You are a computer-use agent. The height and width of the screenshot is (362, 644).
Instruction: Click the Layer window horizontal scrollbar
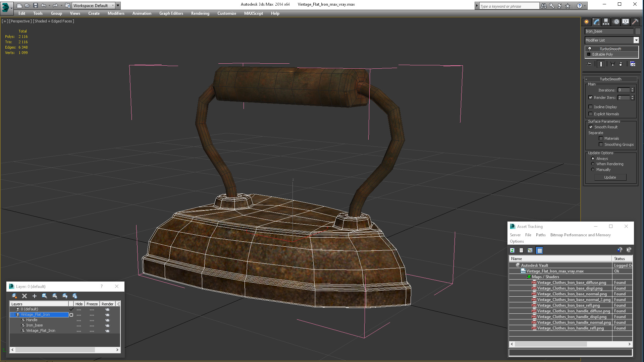click(65, 350)
